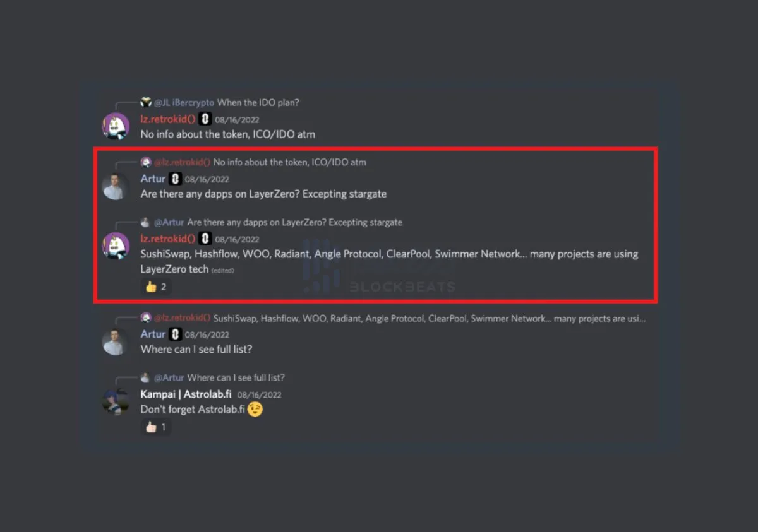758x532 pixels.
Task: Toggle the thumbs-up reaction showing 2
Action: pos(156,287)
